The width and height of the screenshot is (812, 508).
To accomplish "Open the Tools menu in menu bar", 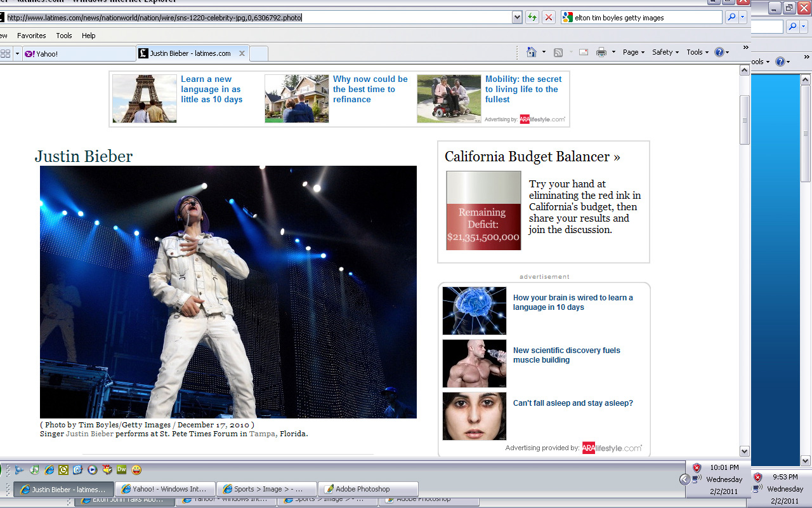I will [64, 36].
